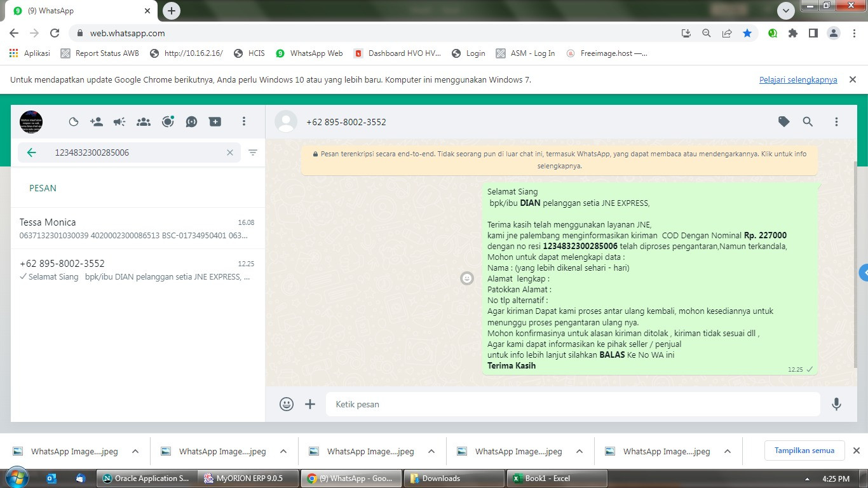Viewport: 868px width, 488px height.
Task: Click Tampilkan semua downloads button
Action: pos(804,451)
